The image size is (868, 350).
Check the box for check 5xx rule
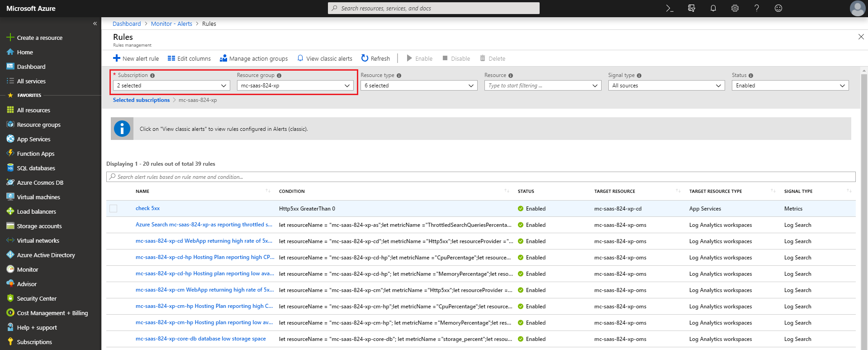(x=114, y=208)
